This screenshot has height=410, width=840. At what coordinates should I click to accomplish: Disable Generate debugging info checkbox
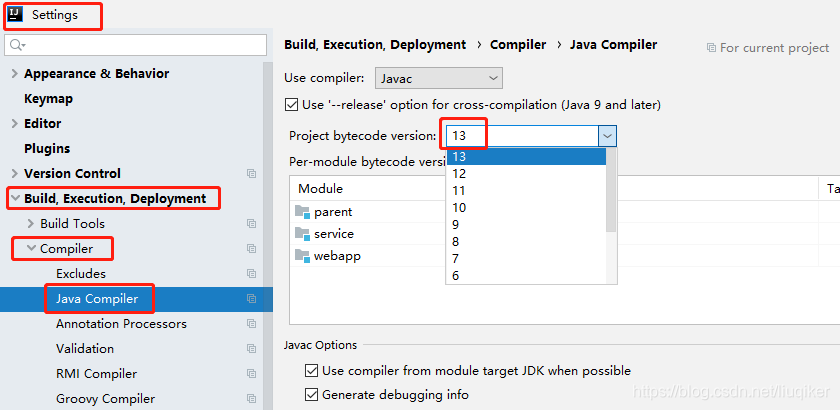(311, 395)
